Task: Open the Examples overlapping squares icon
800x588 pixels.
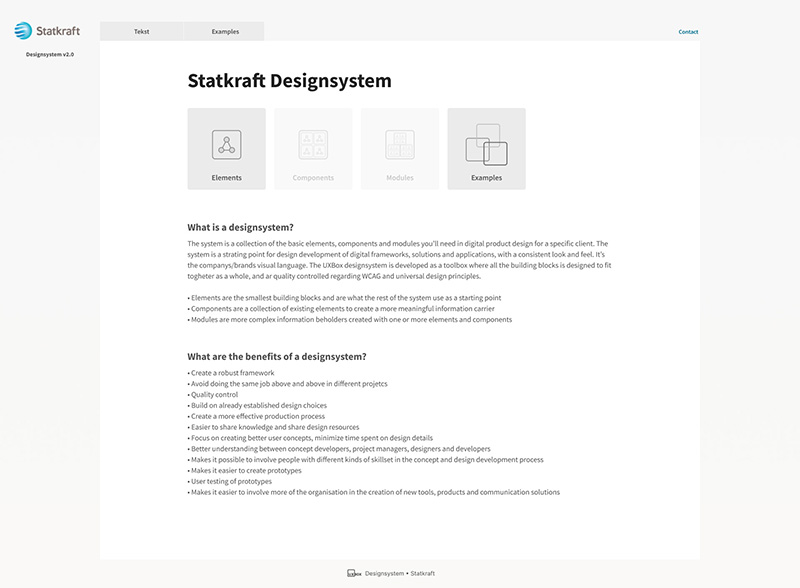Action: pos(487,144)
